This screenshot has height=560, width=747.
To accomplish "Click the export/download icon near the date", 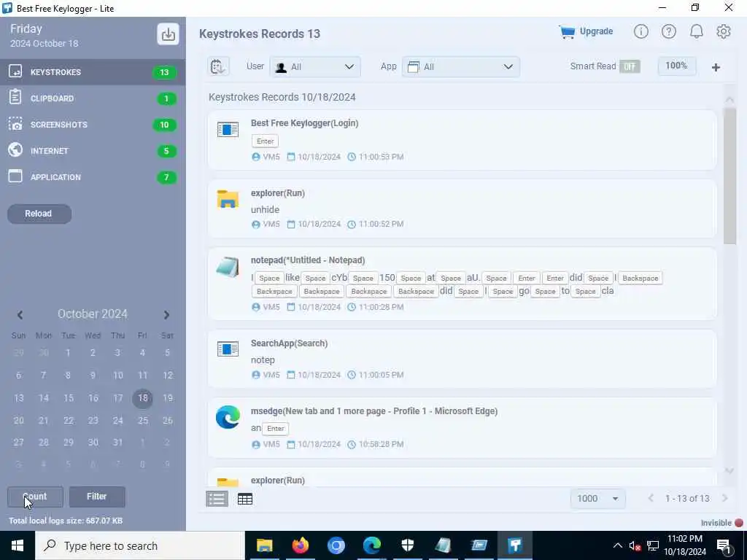I will click(x=169, y=34).
